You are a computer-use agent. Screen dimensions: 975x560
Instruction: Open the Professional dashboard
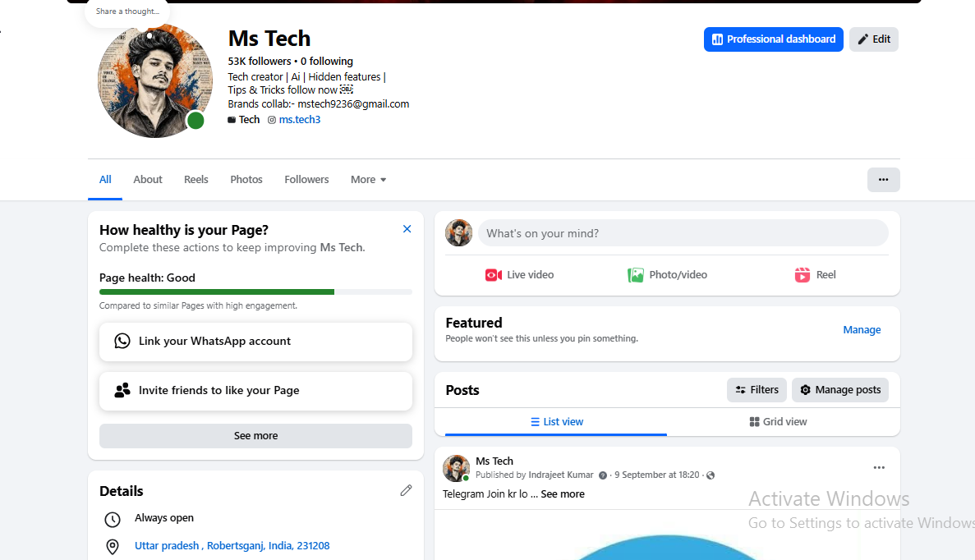tap(773, 39)
